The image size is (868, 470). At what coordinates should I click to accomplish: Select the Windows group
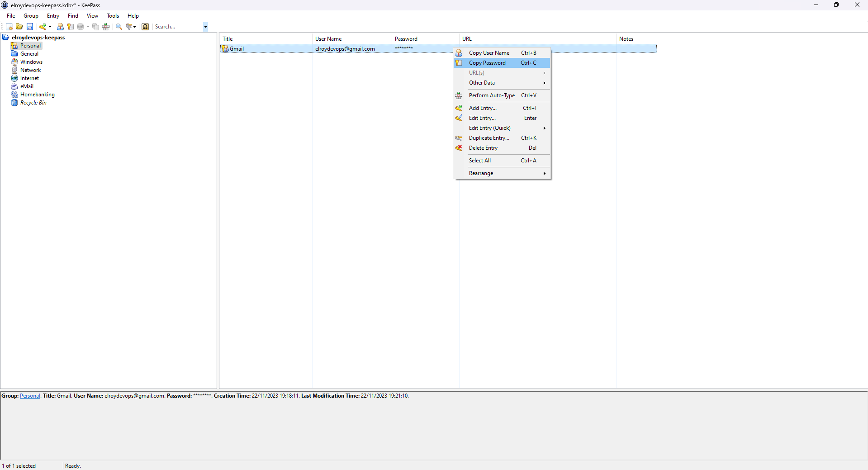click(31, 62)
